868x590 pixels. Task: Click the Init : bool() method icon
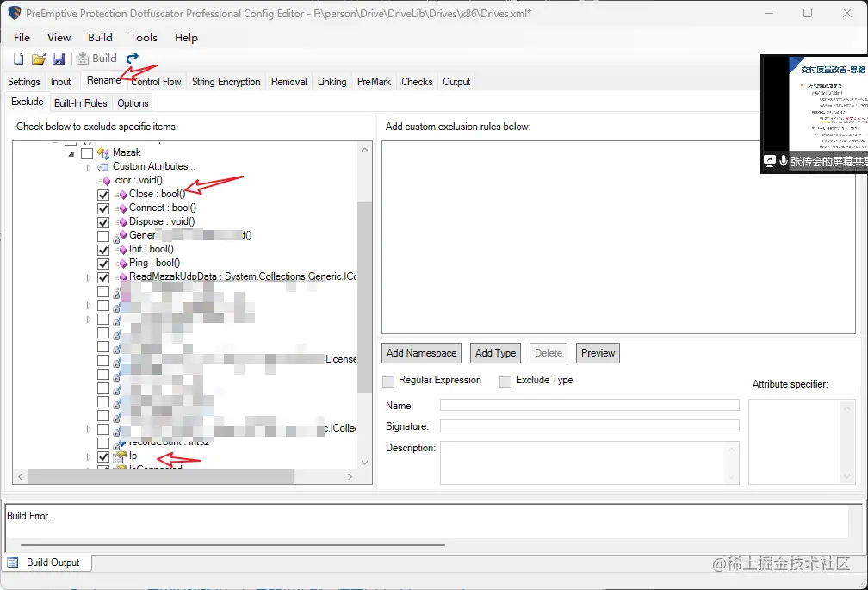pyautogui.click(x=121, y=250)
